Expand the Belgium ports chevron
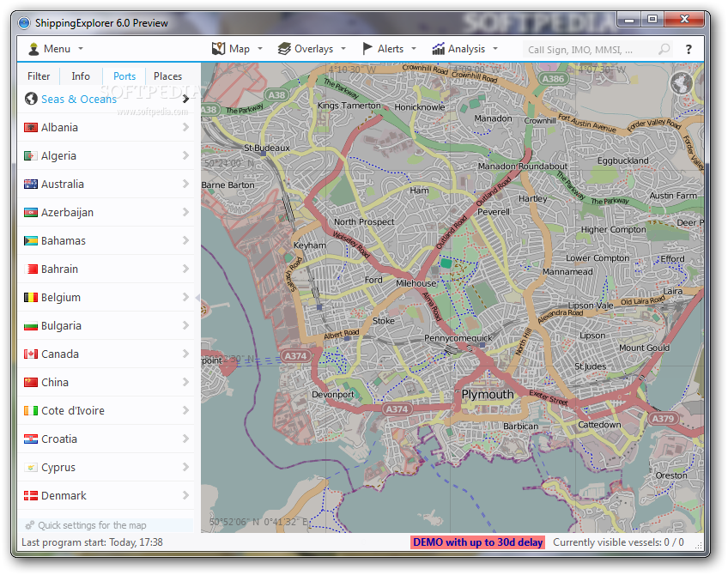The height and width of the screenshot is (575, 728). (185, 297)
